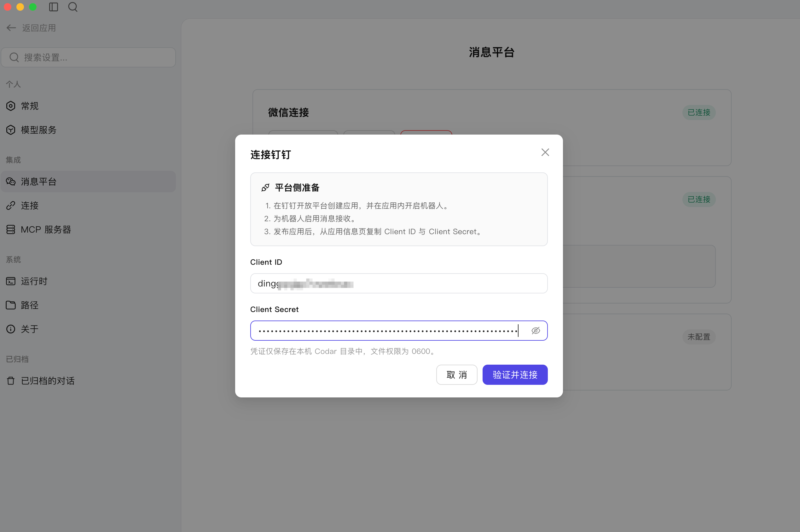The height and width of the screenshot is (532, 800).
Task: Open the 连接 sidebar item
Action: (88, 205)
